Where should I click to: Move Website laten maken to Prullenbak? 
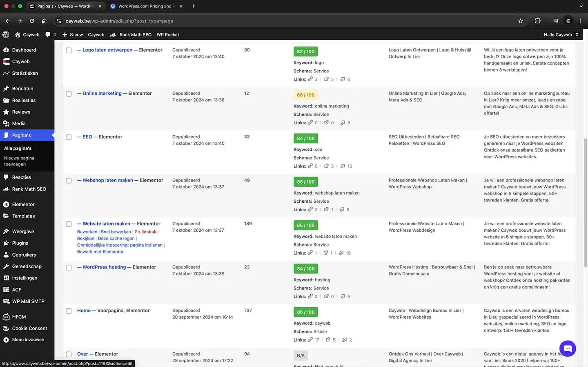[145, 232]
